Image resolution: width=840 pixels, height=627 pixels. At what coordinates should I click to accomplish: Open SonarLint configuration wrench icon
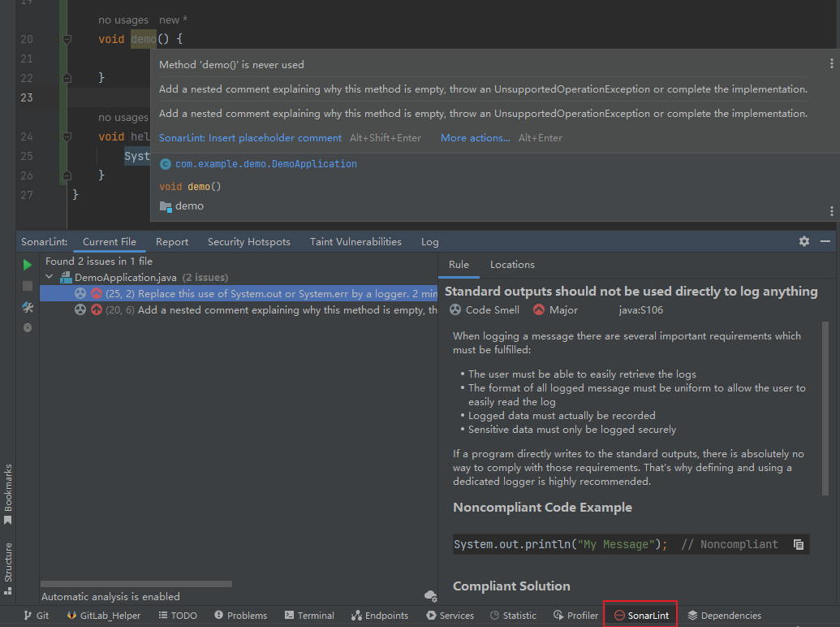point(28,307)
